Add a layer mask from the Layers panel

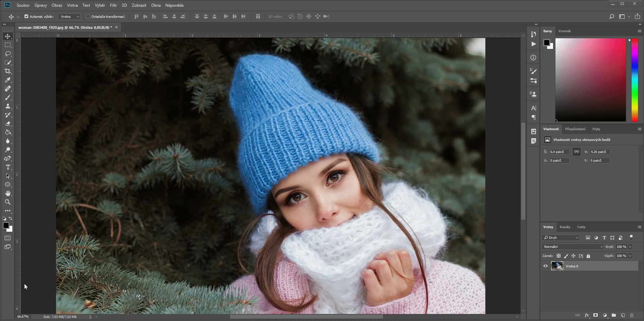[595, 315]
